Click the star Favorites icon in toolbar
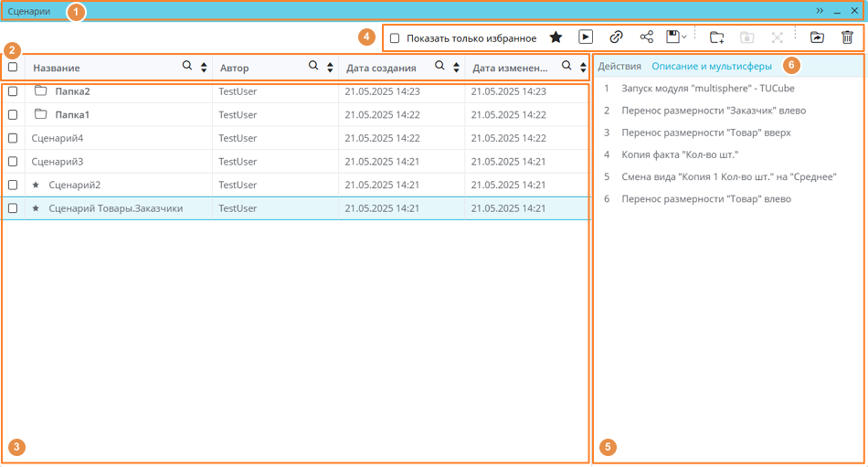This screenshot has height=467, width=868. pos(556,37)
